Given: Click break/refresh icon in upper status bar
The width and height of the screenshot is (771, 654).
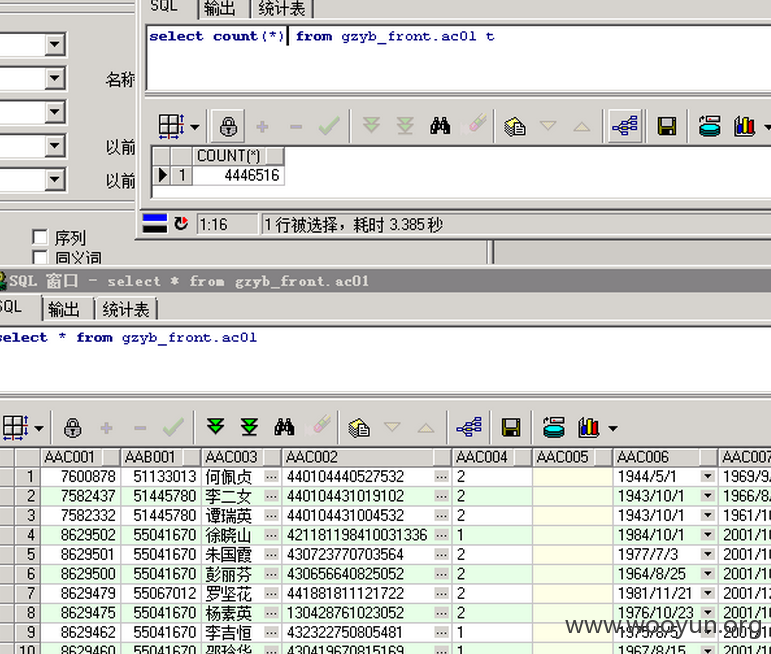Looking at the screenshot, I should tap(181, 224).
